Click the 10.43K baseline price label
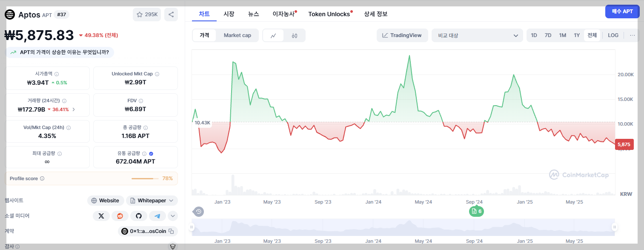 click(x=203, y=123)
